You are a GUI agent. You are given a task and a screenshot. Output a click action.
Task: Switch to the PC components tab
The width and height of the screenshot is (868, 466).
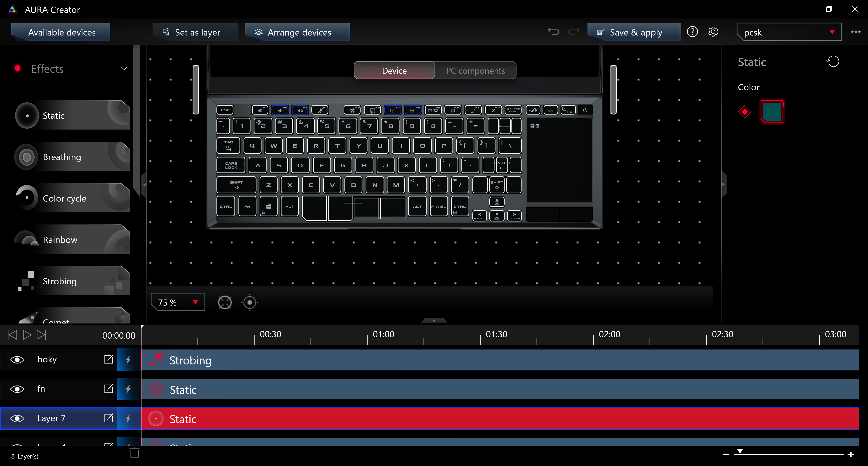pyautogui.click(x=475, y=71)
